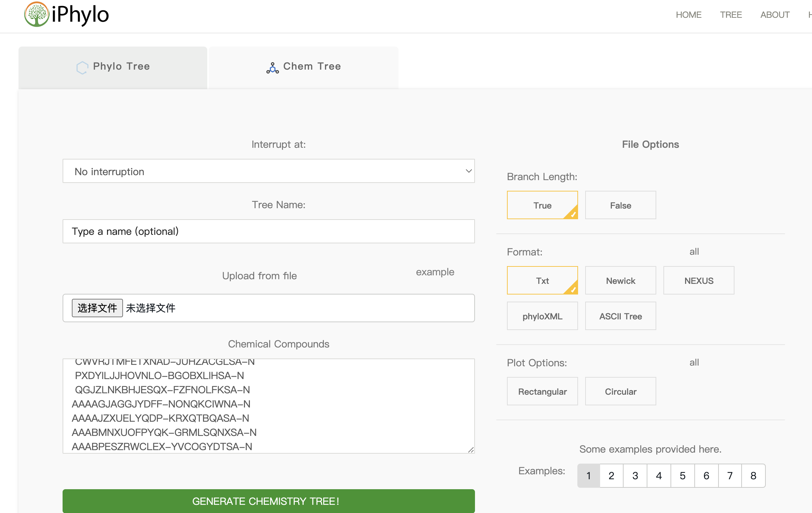Screen dimensions: 812x513
Task: Enable NEXUS output format
Action: click(699, 281)
